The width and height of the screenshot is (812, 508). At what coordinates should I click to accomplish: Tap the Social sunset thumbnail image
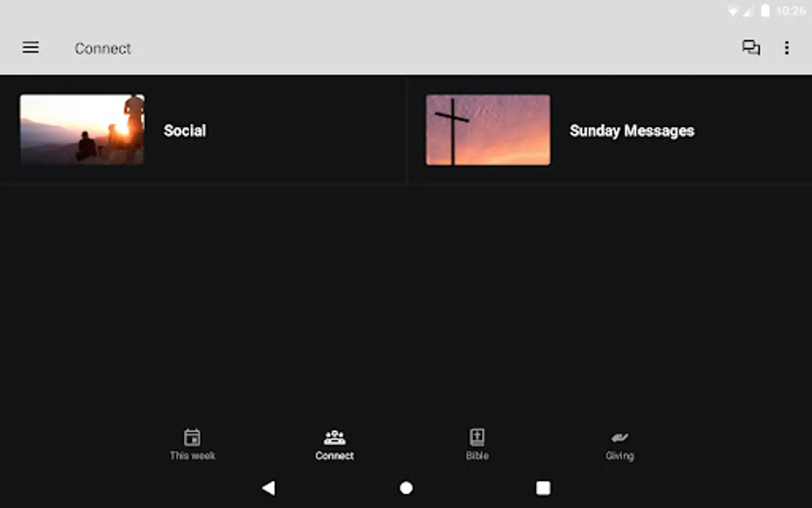(82, 130)
